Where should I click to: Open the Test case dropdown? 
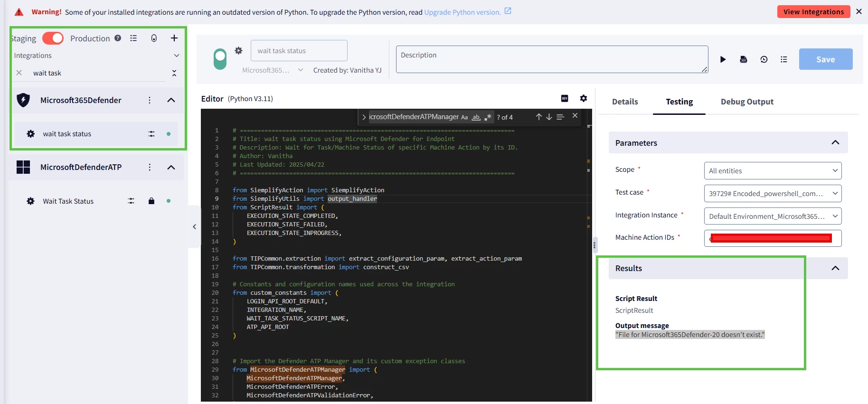point(773,194)
